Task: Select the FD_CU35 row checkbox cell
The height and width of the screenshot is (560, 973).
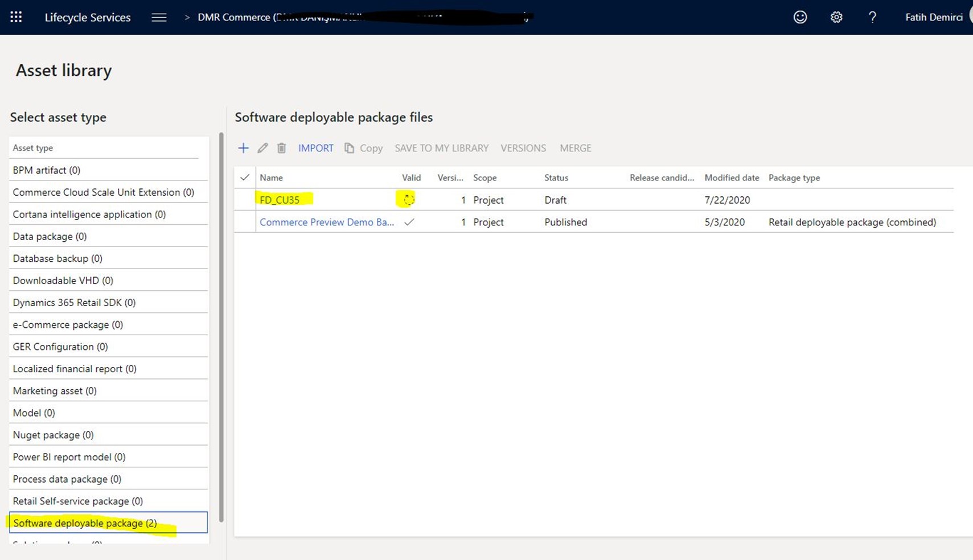Action: (245, 200)
